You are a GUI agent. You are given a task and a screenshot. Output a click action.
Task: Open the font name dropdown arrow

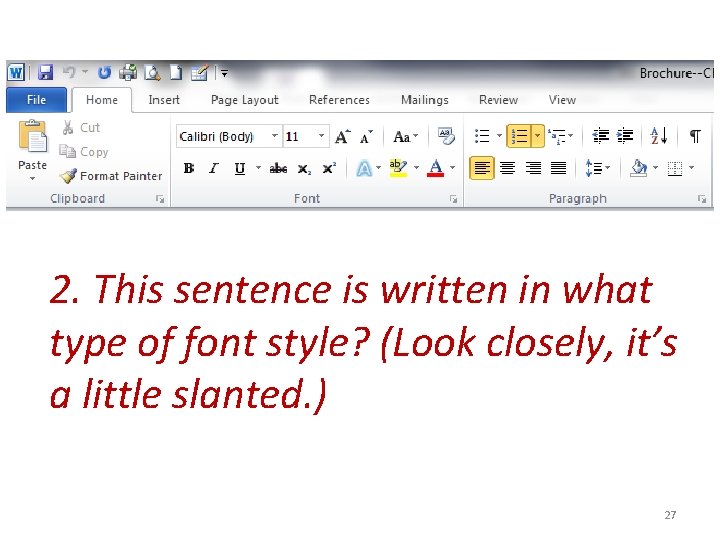tap(275, 136)
